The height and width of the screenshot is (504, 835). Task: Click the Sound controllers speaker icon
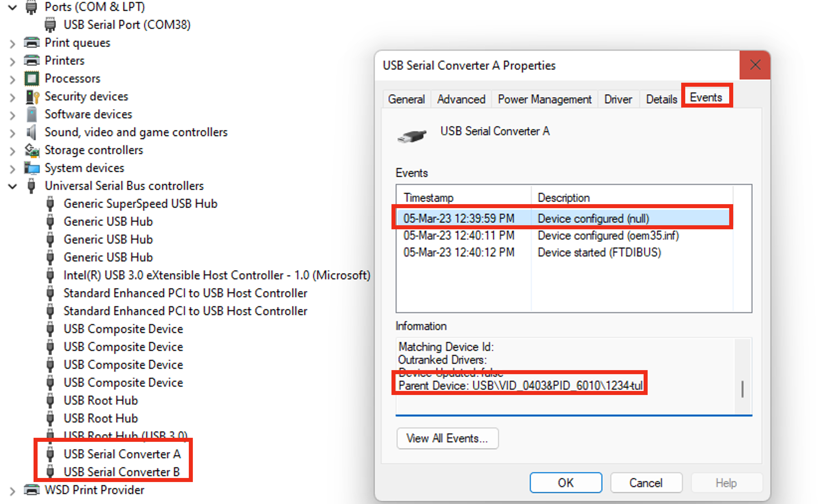click(31, 132)
